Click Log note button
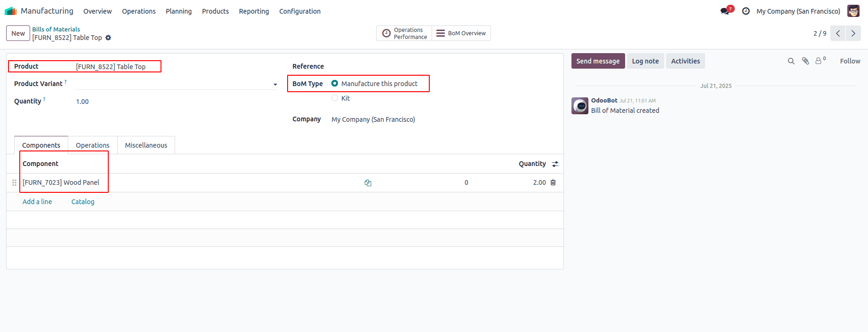868x332 pixels. pyautogui.click(x=645, y=61)
